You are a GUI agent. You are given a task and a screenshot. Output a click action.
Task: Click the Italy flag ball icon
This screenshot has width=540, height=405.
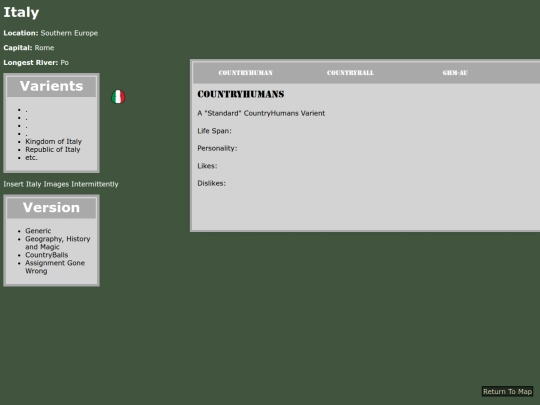(x=118, y=97)
